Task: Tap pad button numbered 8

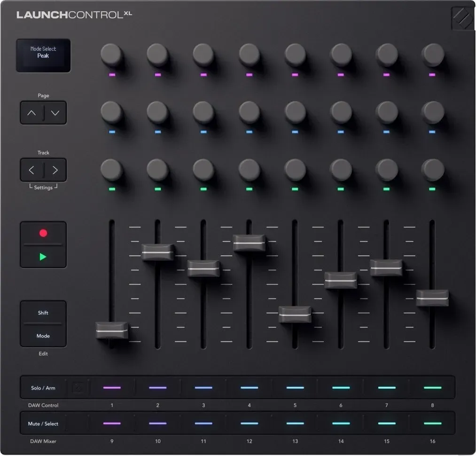Action: pos(433,388)
